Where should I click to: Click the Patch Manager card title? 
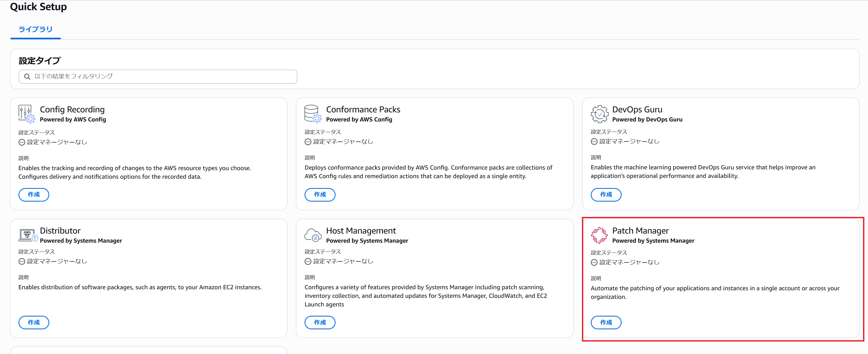pyautogui.click(x=640, y=231)
